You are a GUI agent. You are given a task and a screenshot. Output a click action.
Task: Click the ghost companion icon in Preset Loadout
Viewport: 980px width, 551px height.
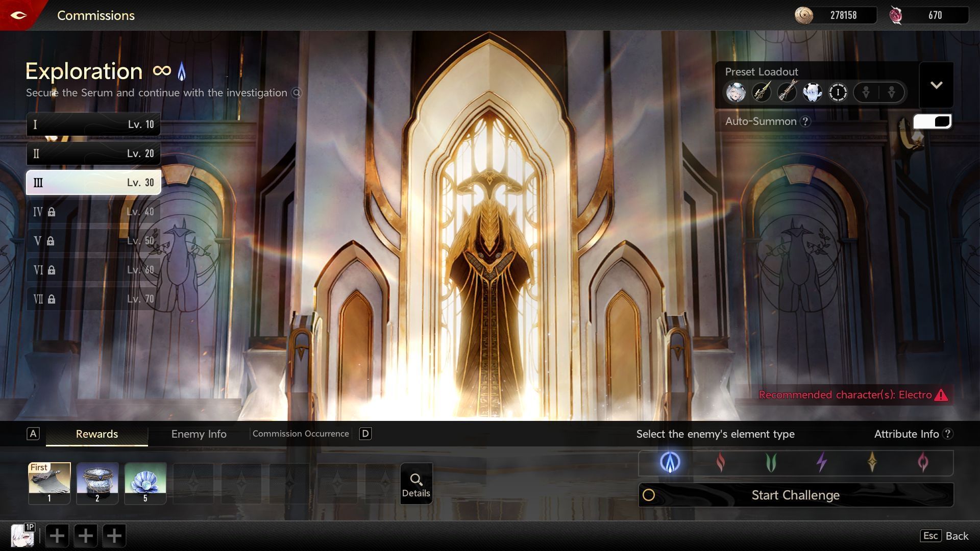pyautogui.click(x=813, y=93)
